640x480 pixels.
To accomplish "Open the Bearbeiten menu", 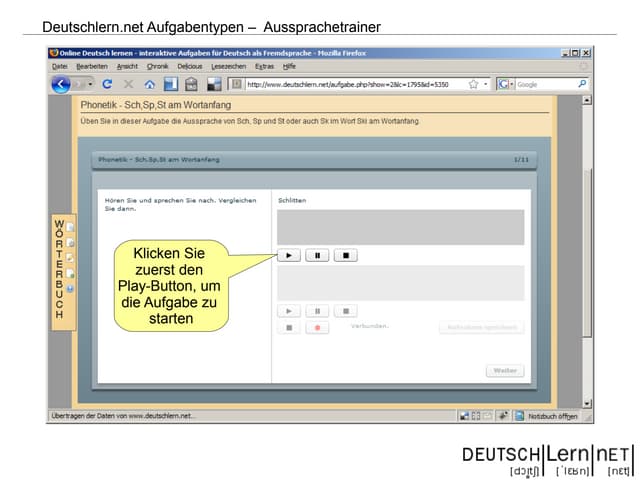I will click(x=92, y=66).
